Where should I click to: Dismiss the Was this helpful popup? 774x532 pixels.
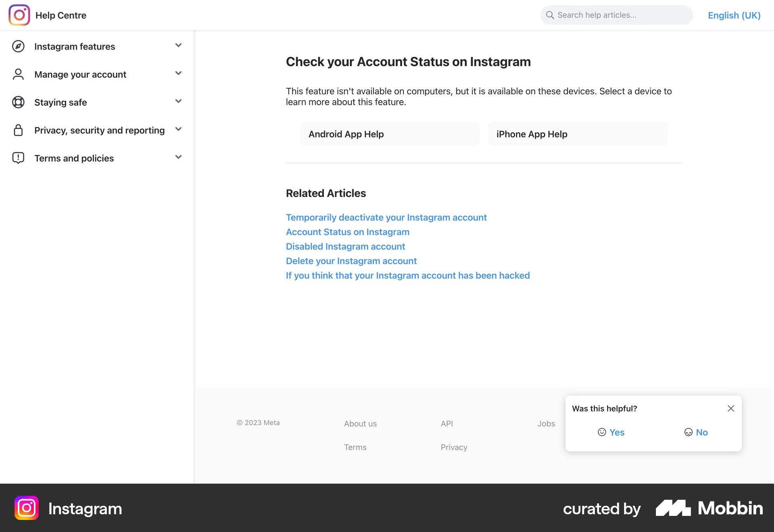point(731,408)
